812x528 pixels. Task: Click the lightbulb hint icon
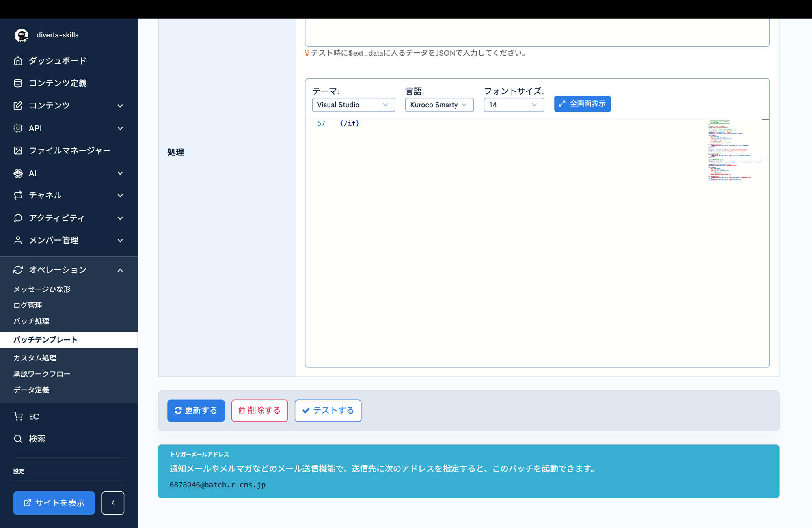coord(307,53)
